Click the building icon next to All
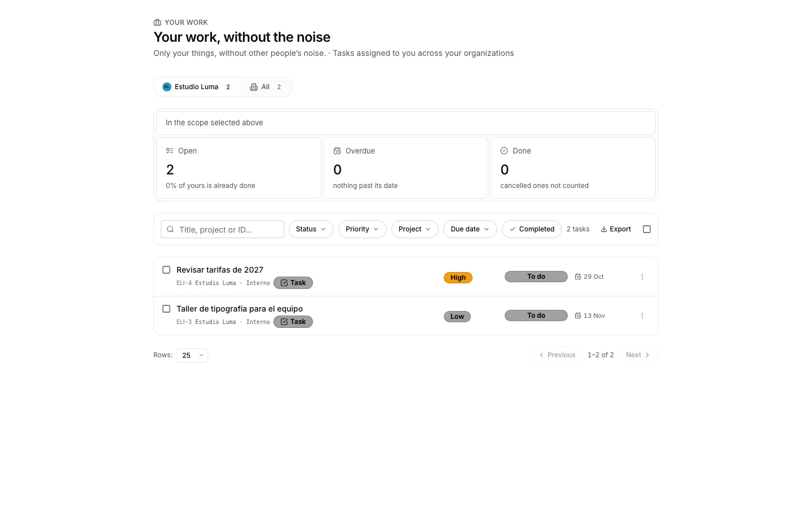Viewport: 812px width, 508px height. (x=254, y=87)
